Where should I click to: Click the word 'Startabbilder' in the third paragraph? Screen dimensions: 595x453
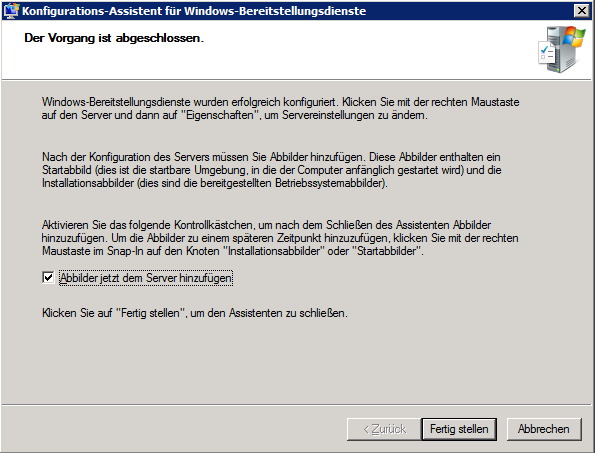tap(387, 251)
